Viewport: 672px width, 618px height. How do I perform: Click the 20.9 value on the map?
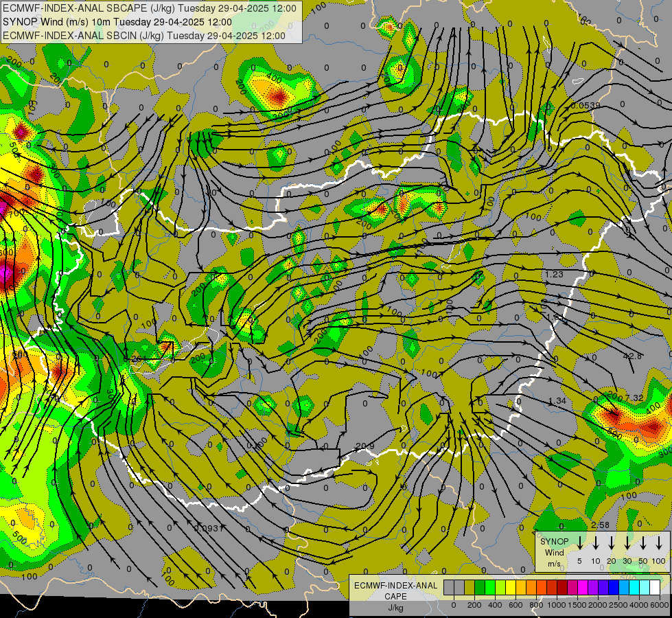(365, 446)
